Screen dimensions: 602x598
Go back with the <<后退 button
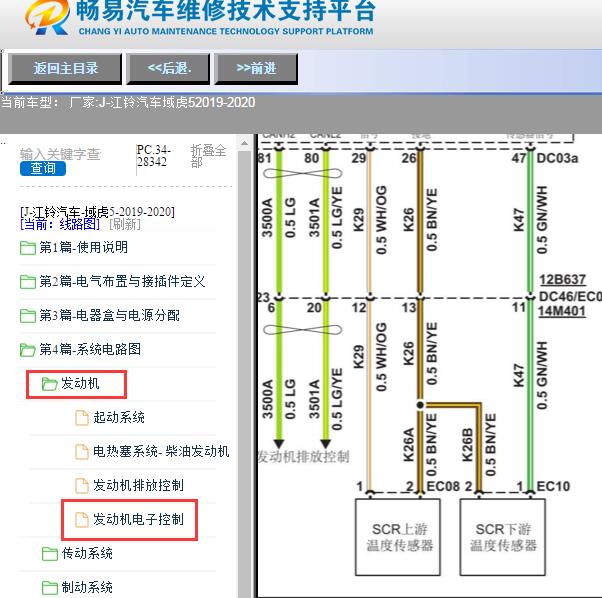pyautogui.click(x=168, y=69)
